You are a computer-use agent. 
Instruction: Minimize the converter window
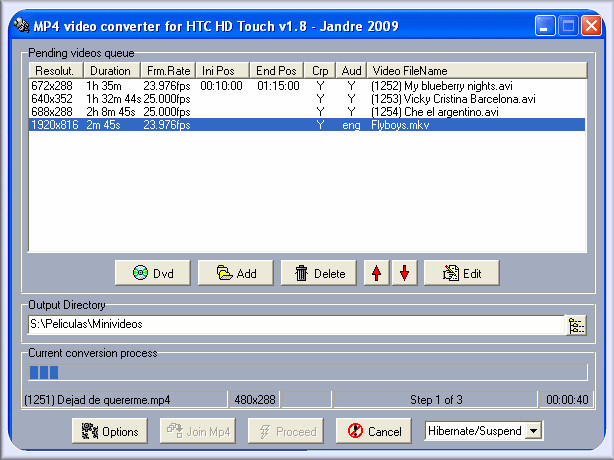(x=544, y=26)
